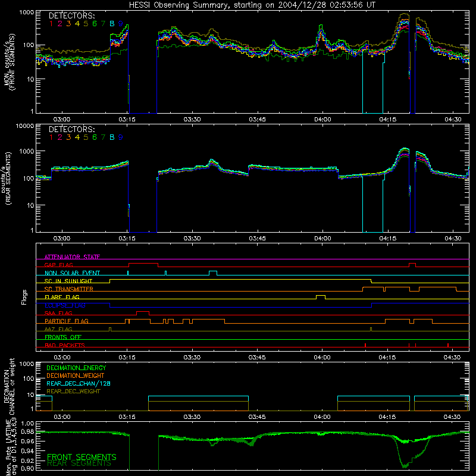
Task: Click the BAD_PACKETS flag label
Action: coord(65,345)
